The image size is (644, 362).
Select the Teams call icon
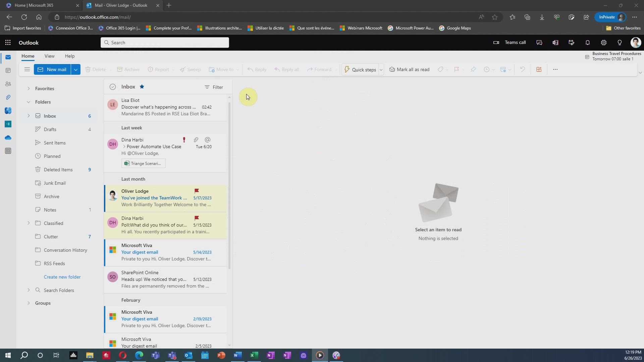click(x=496, y=43)
